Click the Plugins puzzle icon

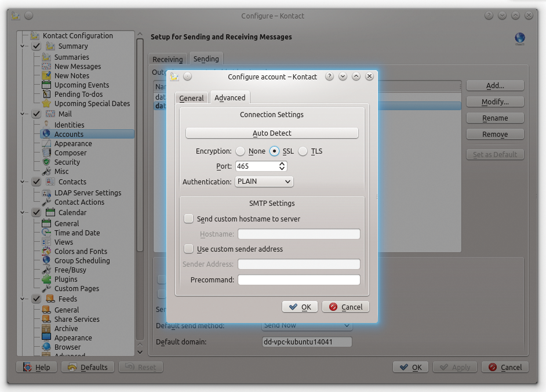(46, 280)
